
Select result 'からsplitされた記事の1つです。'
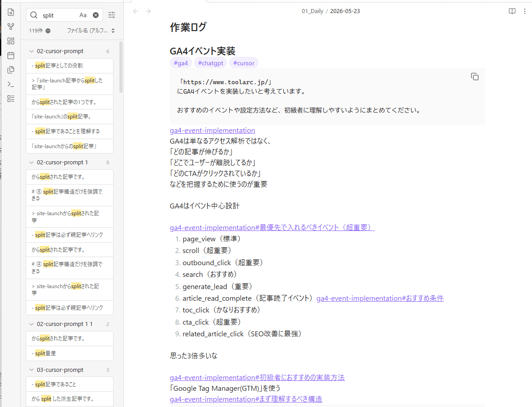[x=69, y=102]
